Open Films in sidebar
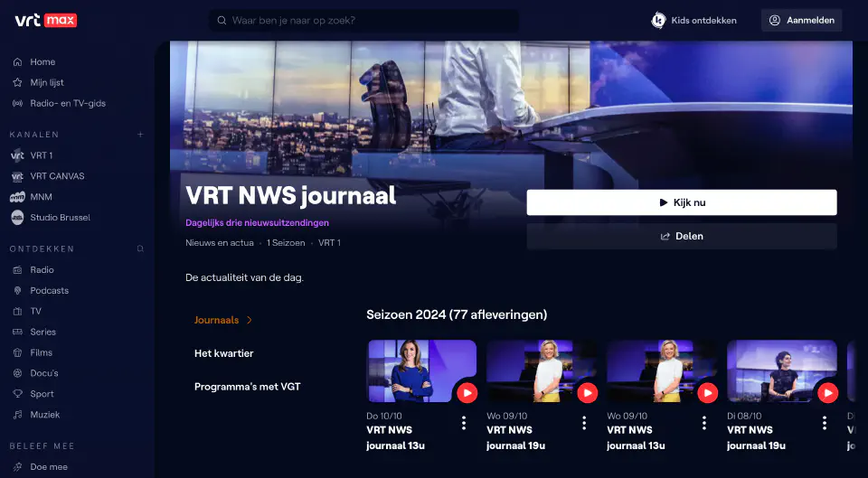The width and height of the screenshot is (868, 478). [x=33, y=352]
